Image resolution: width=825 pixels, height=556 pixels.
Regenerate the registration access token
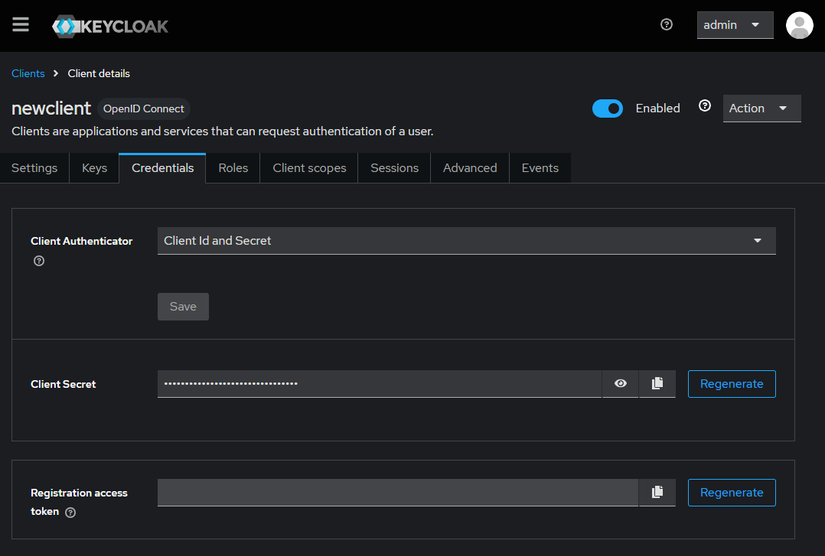(x=731, y=493)
